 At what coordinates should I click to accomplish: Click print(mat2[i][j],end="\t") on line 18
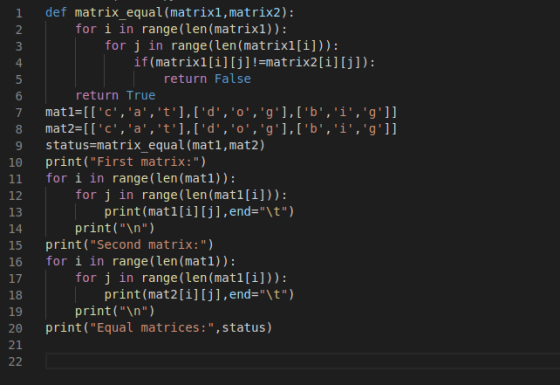point(199,295)
